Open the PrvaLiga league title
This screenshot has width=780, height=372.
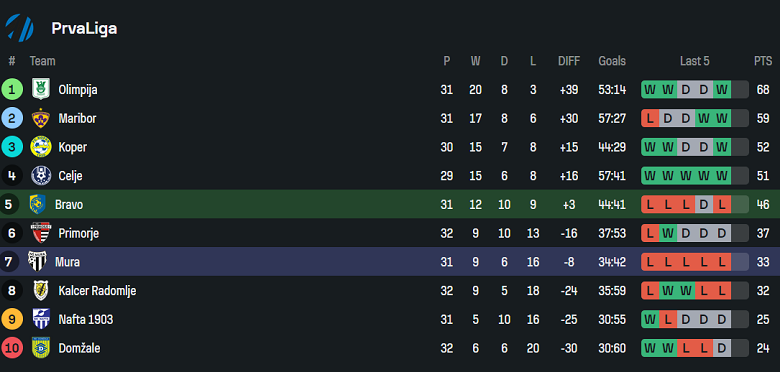coord(84,28)
